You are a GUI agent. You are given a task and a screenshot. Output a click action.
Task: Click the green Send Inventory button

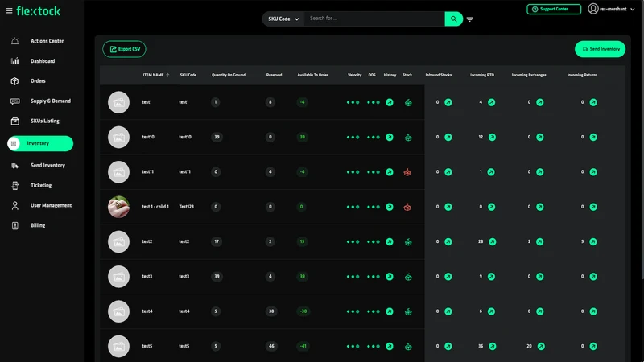pos(600,49)
